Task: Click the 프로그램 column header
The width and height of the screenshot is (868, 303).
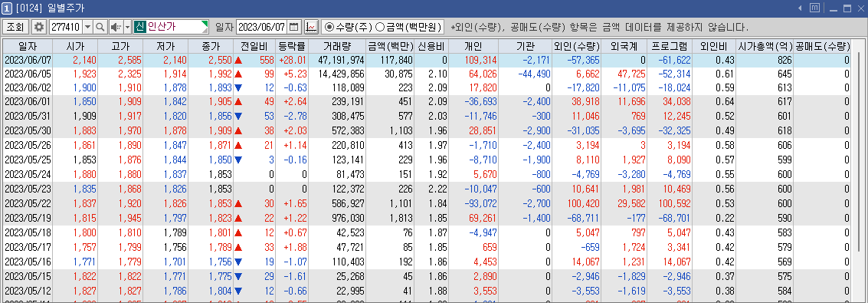Action: tap(670, 47)
